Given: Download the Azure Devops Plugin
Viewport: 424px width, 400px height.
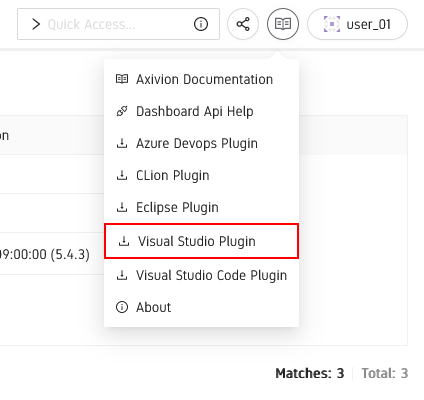Looking at the screenshot, I should (x=201, y=143).
